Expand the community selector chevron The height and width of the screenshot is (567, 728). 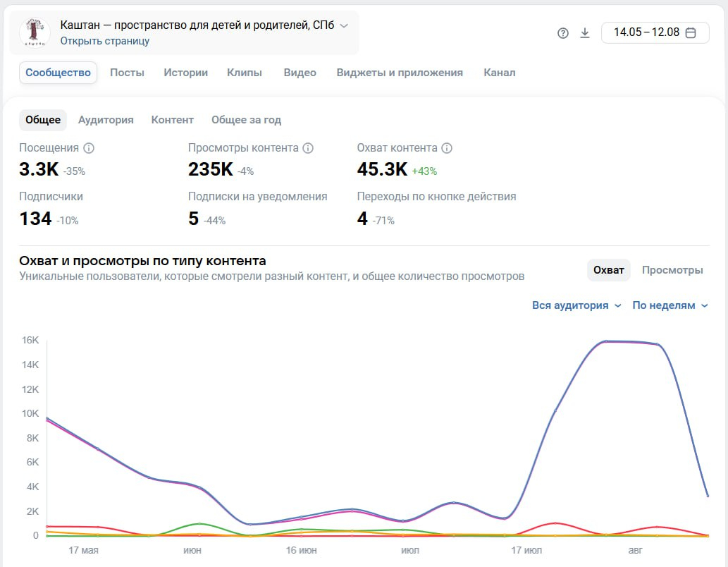click(344, 25)
